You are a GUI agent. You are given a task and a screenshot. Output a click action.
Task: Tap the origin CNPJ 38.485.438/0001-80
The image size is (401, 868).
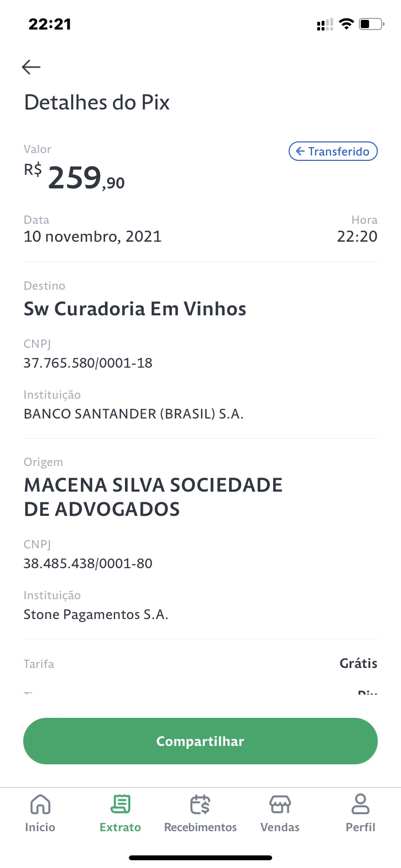pyautogui.click(x=88, y=563)
